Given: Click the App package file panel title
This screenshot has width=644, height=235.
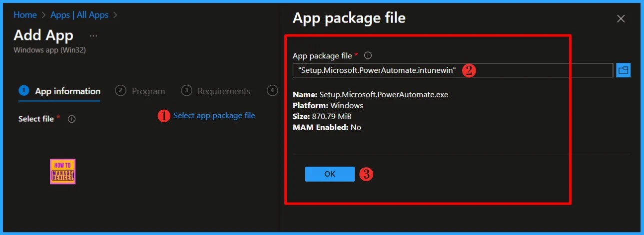Looking at the screenshot, I should (349, 18).
